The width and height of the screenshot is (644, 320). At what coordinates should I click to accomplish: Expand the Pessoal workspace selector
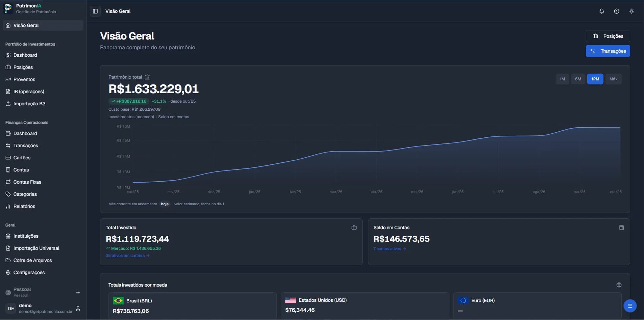pos(38,292)
